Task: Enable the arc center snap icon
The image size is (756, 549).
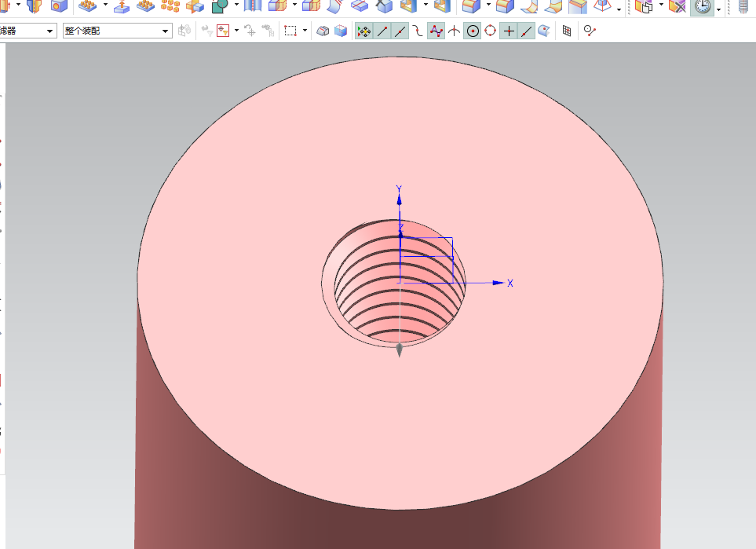Action: 473,31
